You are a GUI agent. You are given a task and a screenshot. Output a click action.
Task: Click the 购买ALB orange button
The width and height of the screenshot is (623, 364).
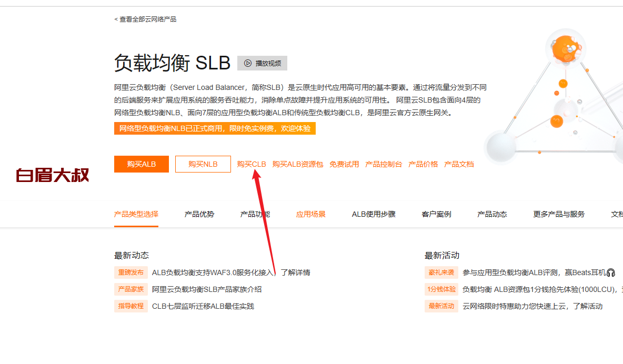click(142, 164)
